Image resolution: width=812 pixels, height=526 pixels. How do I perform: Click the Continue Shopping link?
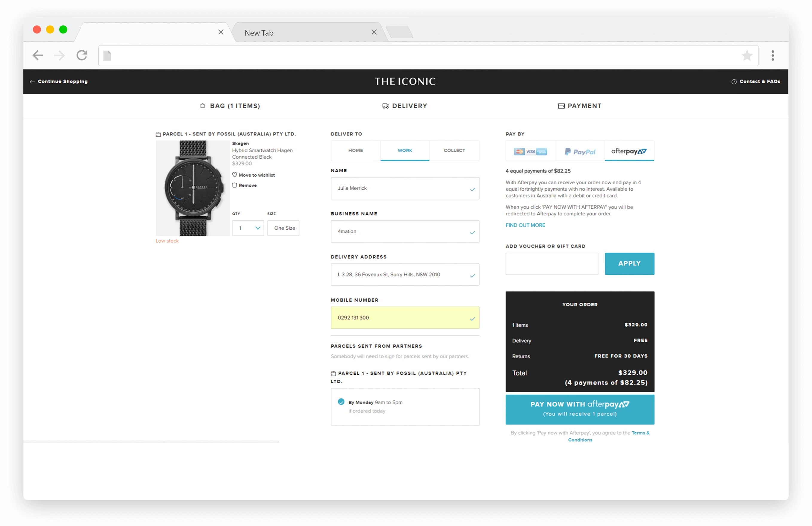pos(59,82)
